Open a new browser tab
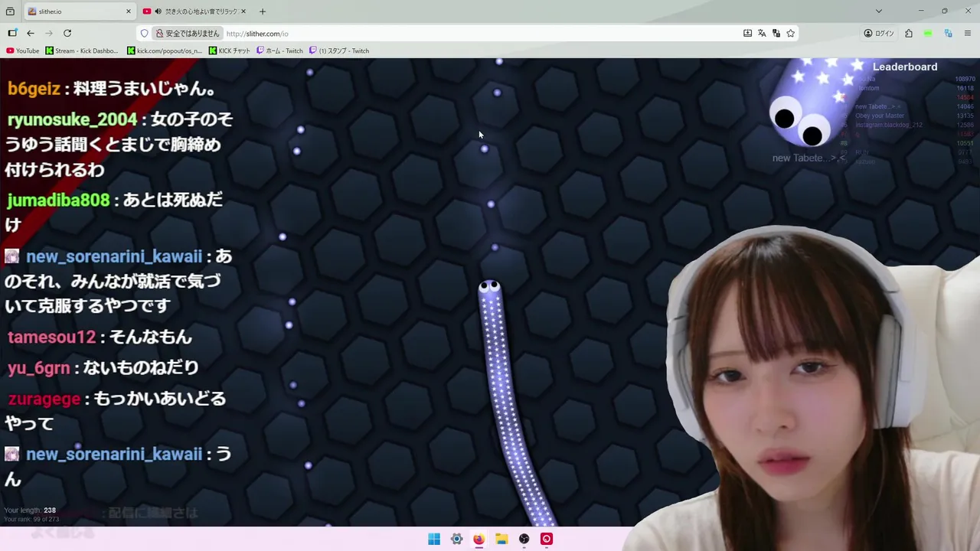Image resolution: width=980 pixels, height=551 pixels. pyautogui.click(x=263, y=11)
